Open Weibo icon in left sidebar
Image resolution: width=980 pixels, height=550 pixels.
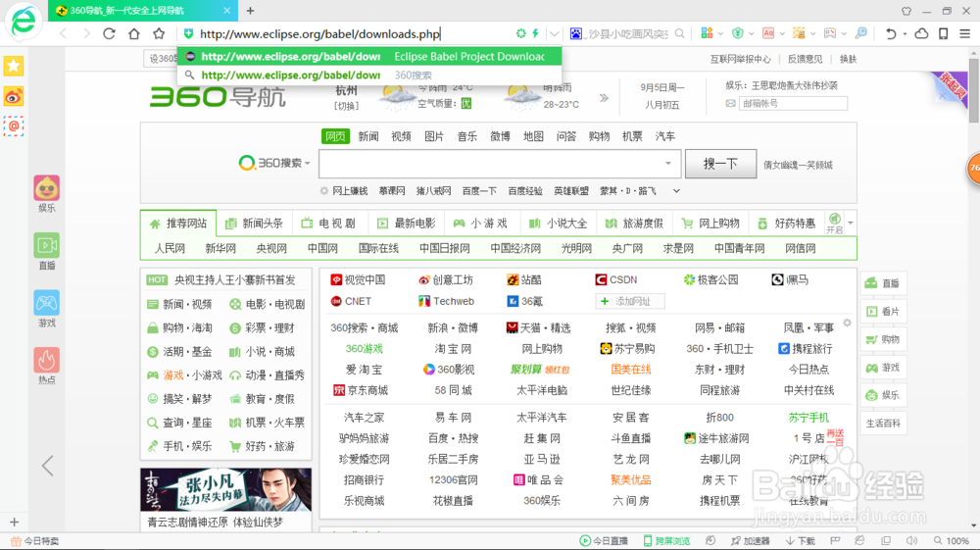[x=14, y=97]
